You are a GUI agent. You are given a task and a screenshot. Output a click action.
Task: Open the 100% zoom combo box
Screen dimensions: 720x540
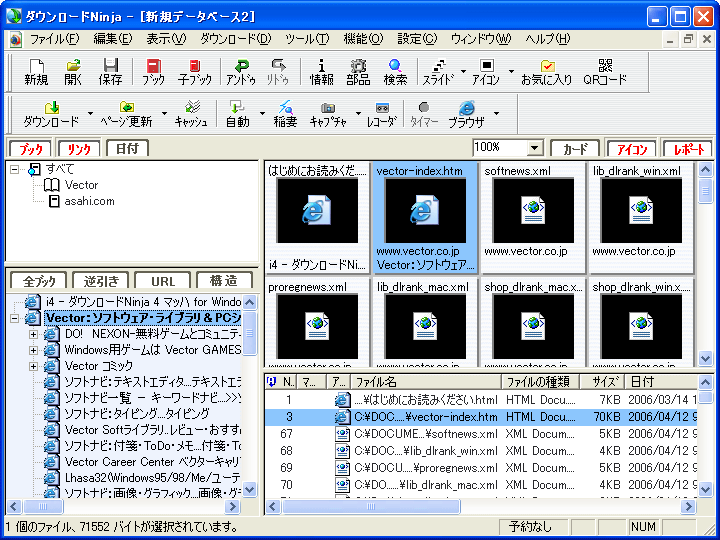[534, 148]
